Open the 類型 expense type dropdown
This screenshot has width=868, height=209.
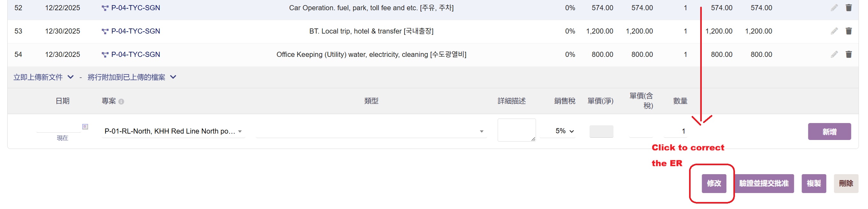(371, 131)
